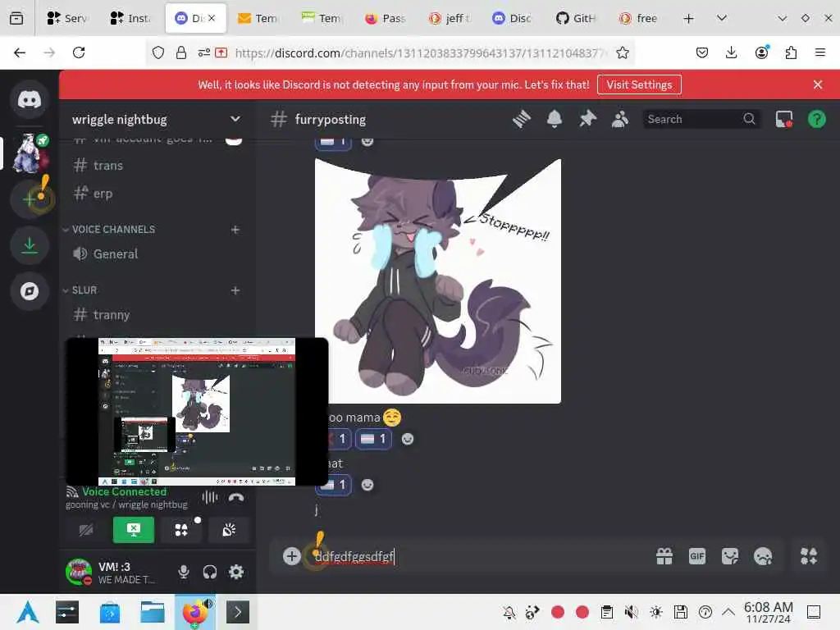Add a server with the plus icon
Screen dimensions: 840x630
tap(30, 199)
